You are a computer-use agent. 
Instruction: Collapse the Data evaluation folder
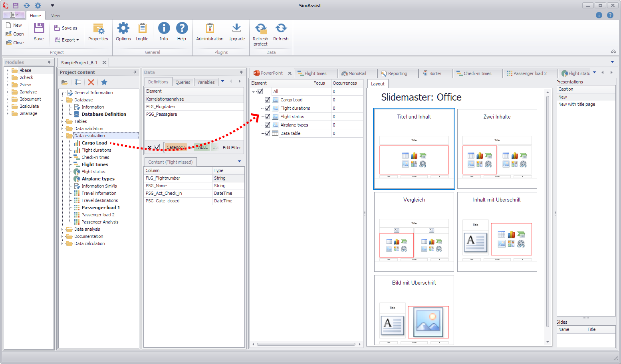(x=62, y=136)
